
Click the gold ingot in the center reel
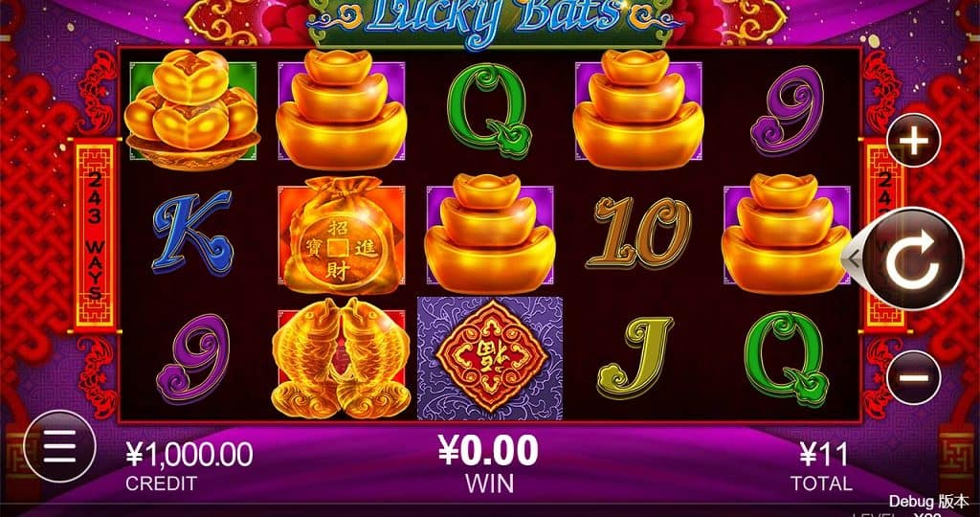click(489, 234)
